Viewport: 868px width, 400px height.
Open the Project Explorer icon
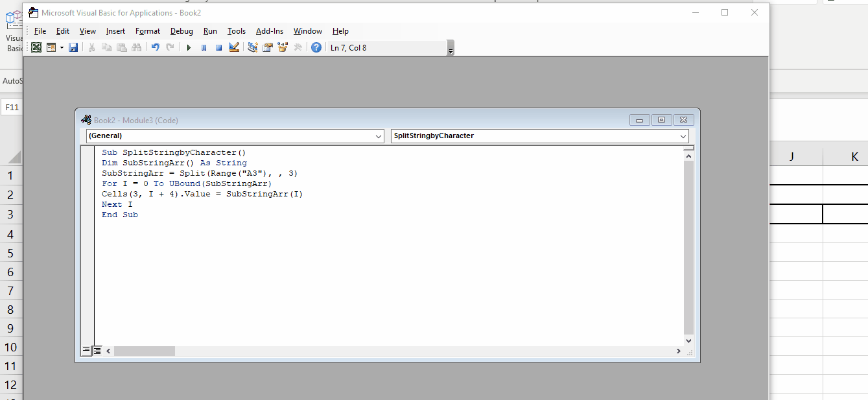click(x=252, y=47)
